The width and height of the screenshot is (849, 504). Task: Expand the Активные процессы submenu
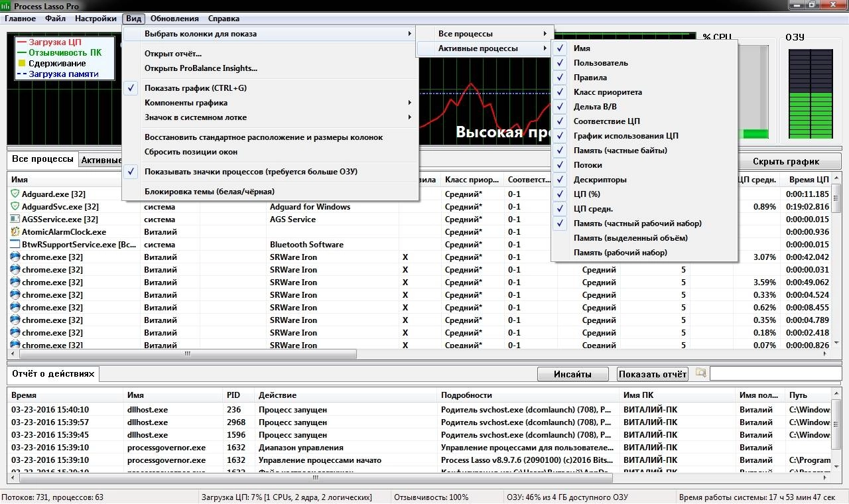click(486, 48)
